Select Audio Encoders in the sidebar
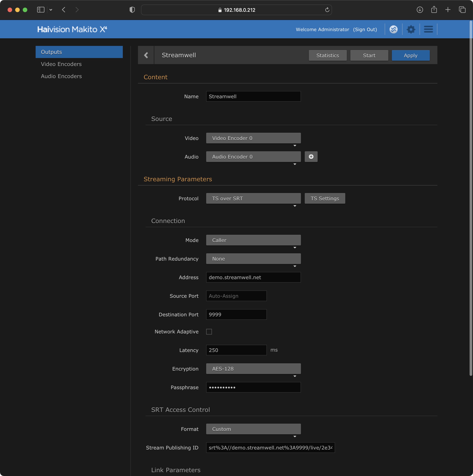 [61, 76]
